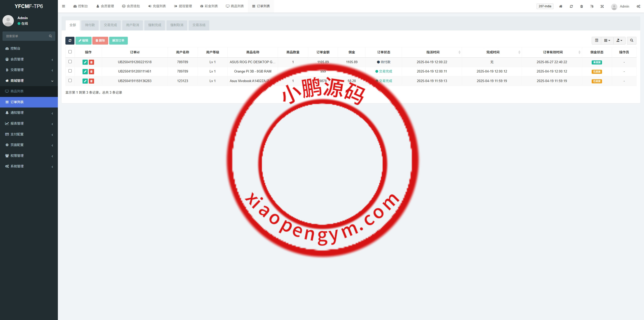Image resolution: width=644 pixels, height=320 pixels.
Task: Click the 解冻订单 button
Action: [x=118, y=41]
